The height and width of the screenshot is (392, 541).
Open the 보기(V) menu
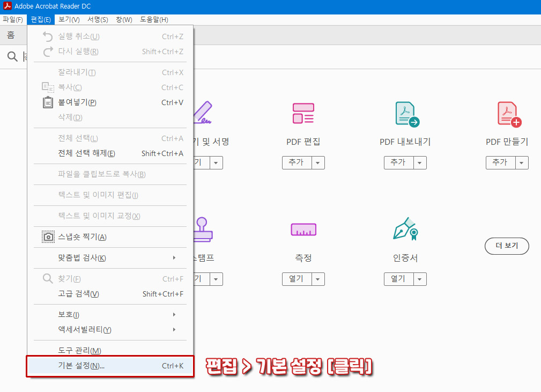click(69, 20)
